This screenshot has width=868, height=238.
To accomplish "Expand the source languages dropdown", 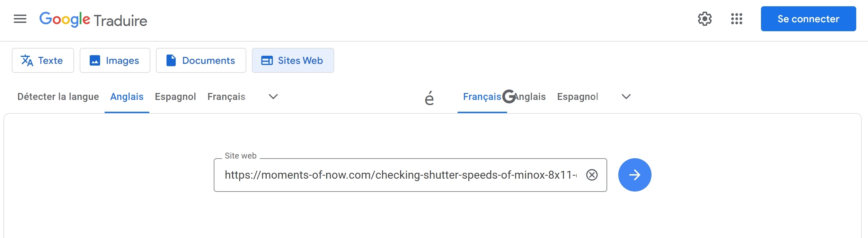I will 273,96.
